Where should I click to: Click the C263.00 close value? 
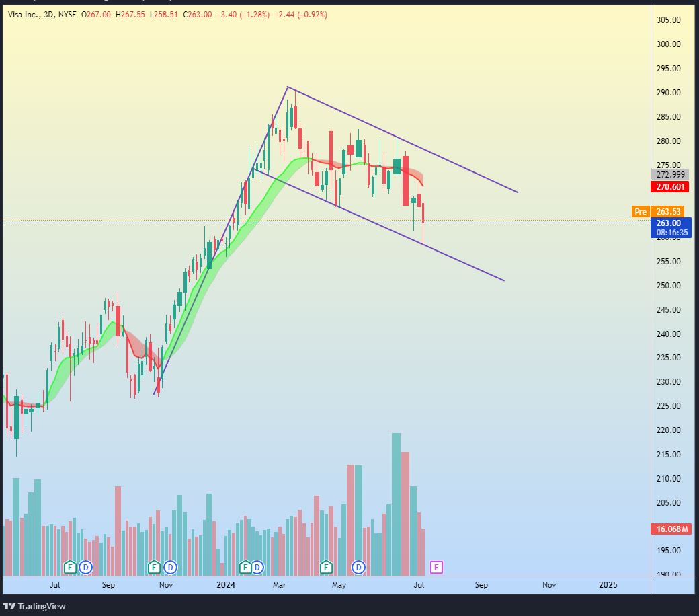coord(198,15)
